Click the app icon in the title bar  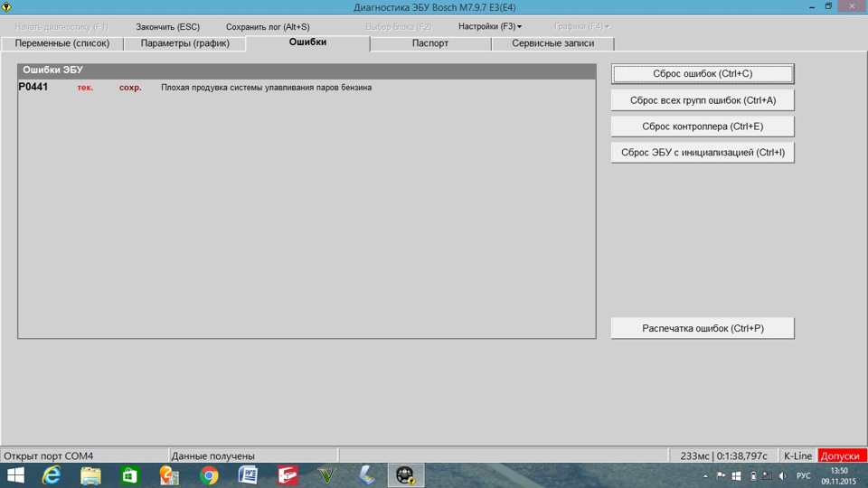[6, 6]
